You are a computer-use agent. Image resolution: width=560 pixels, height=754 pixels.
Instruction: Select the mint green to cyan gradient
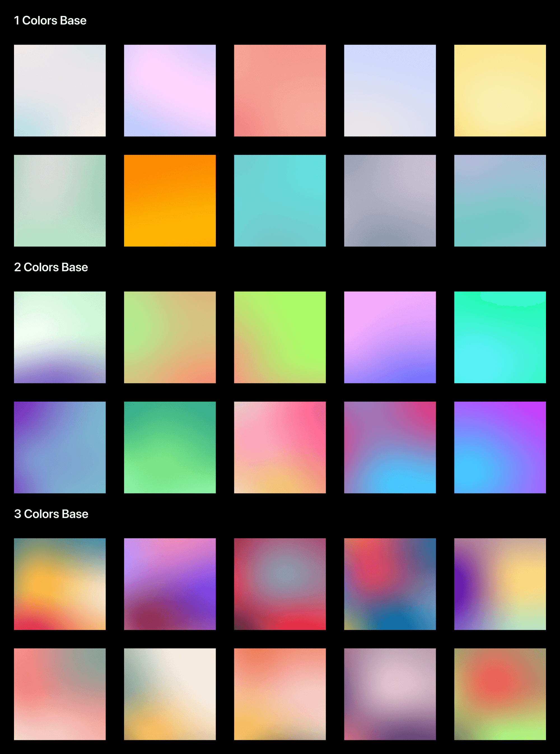click(500, 337)
